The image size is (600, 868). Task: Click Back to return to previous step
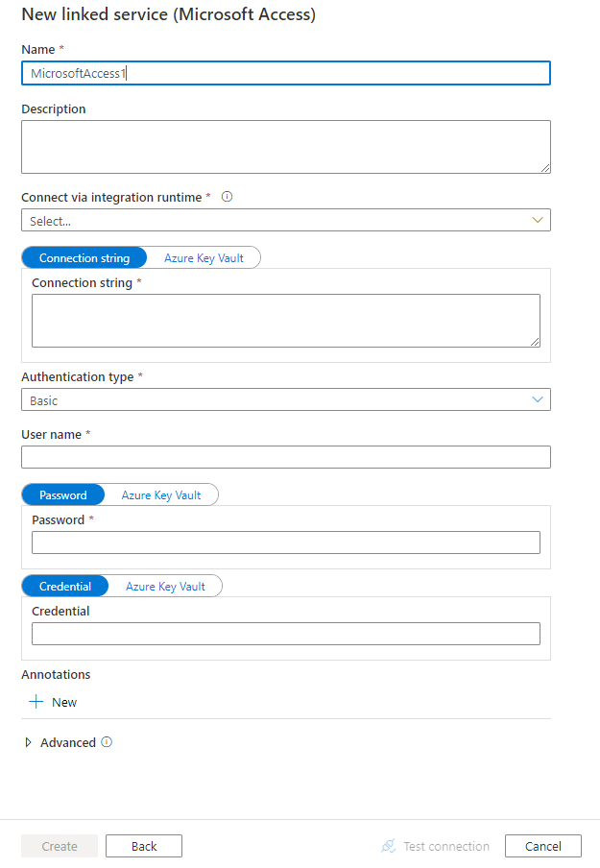(x=143, y=846)
